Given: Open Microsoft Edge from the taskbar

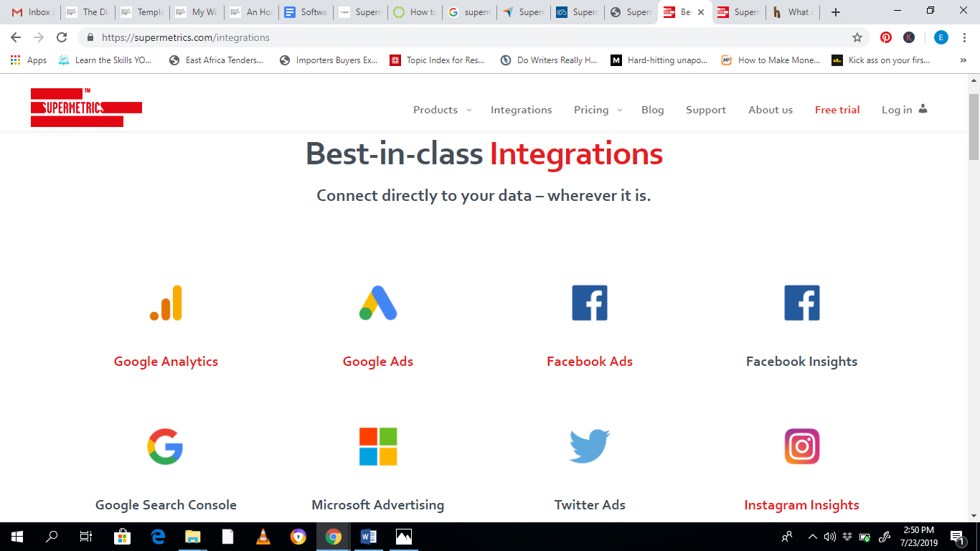Looking at the screenshot, I should coord(158,537).
